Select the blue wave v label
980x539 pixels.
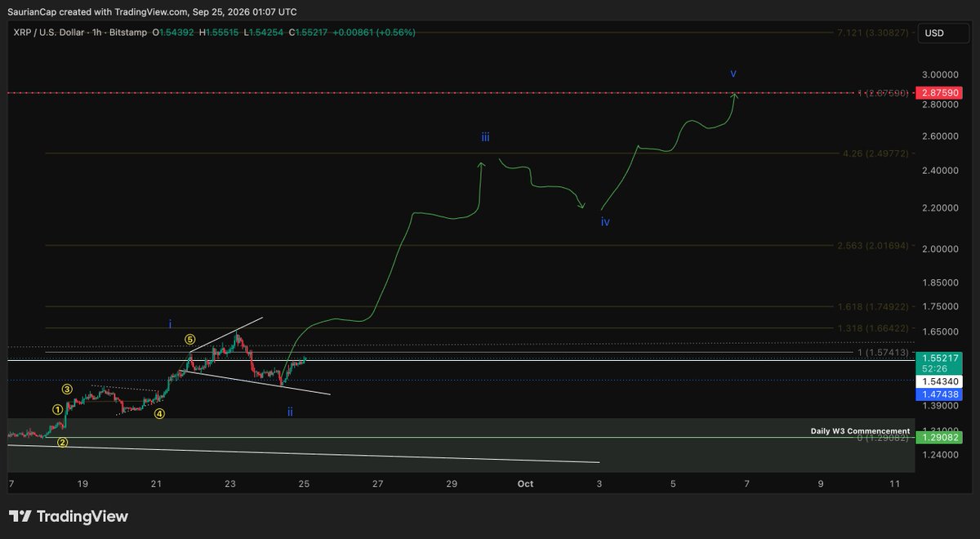(x=733, y=73)
